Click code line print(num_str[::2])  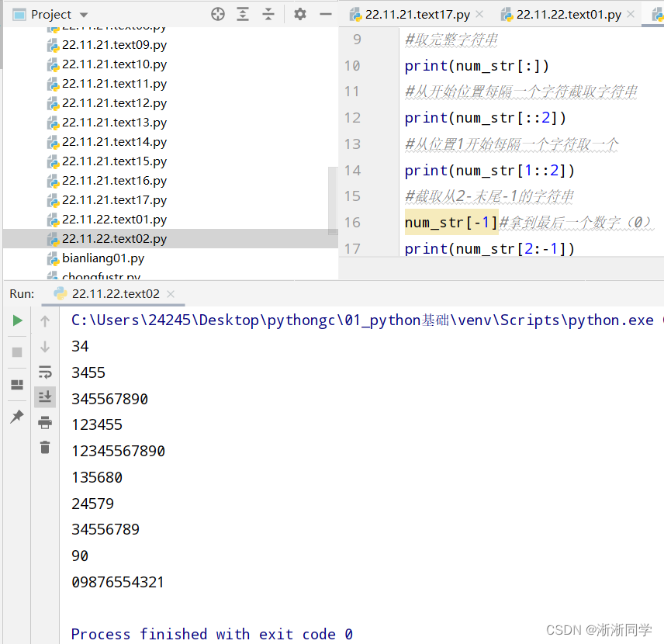click(485, 118)
